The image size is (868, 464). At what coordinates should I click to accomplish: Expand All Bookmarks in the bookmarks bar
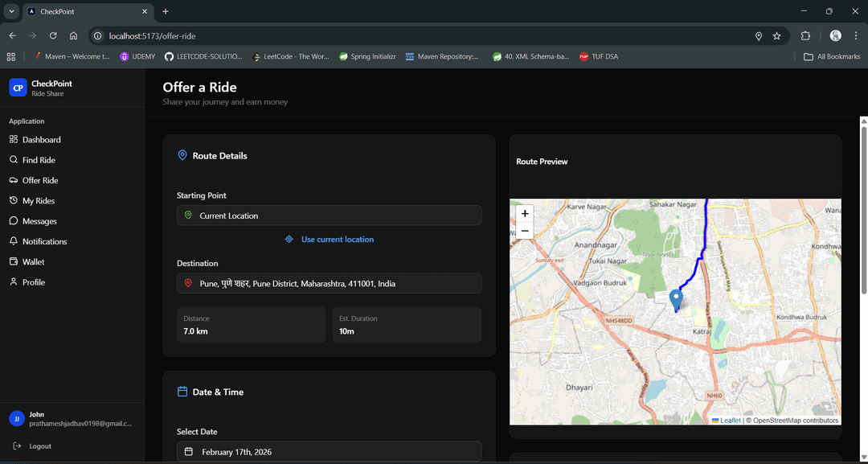[832, 56]
